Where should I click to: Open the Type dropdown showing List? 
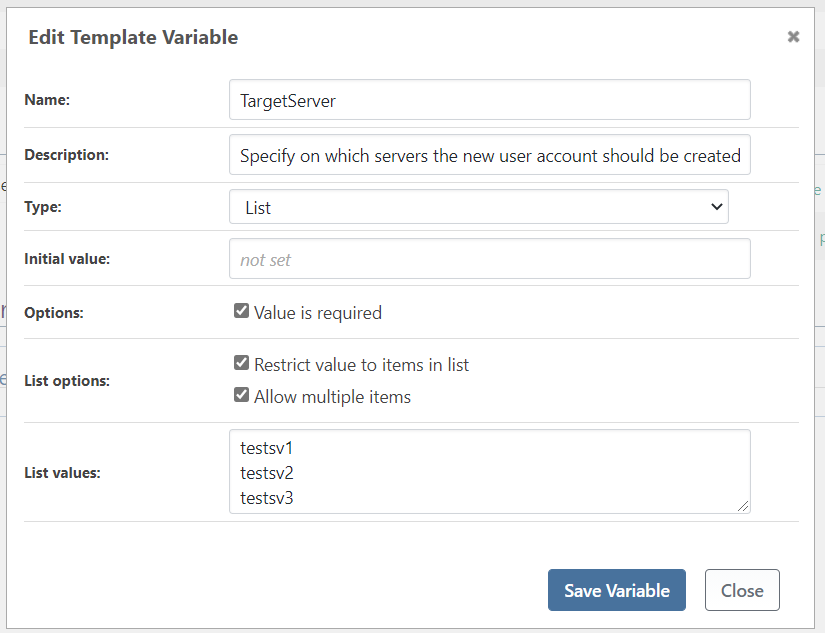[478, 207]
